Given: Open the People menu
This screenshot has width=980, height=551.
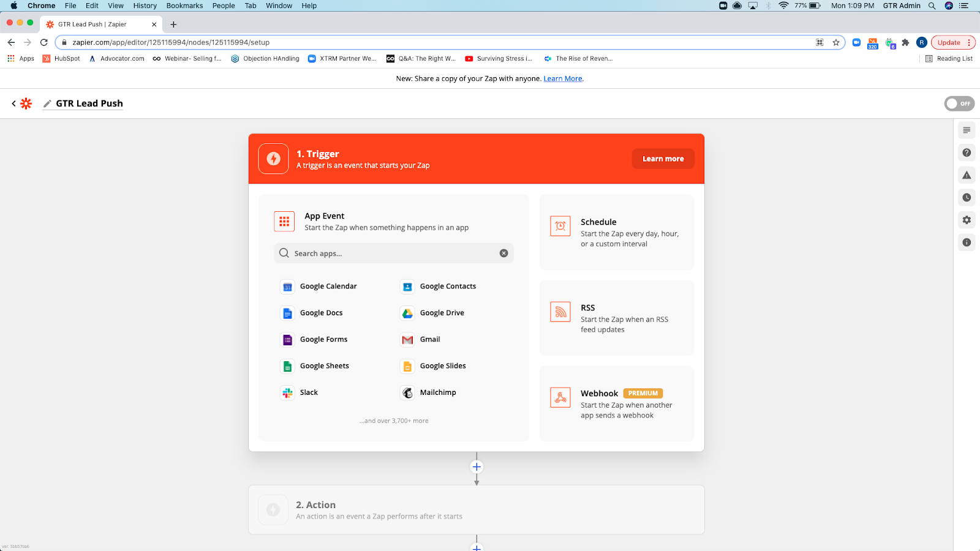Looking at the screenshot, I should (x=224, y=6).
